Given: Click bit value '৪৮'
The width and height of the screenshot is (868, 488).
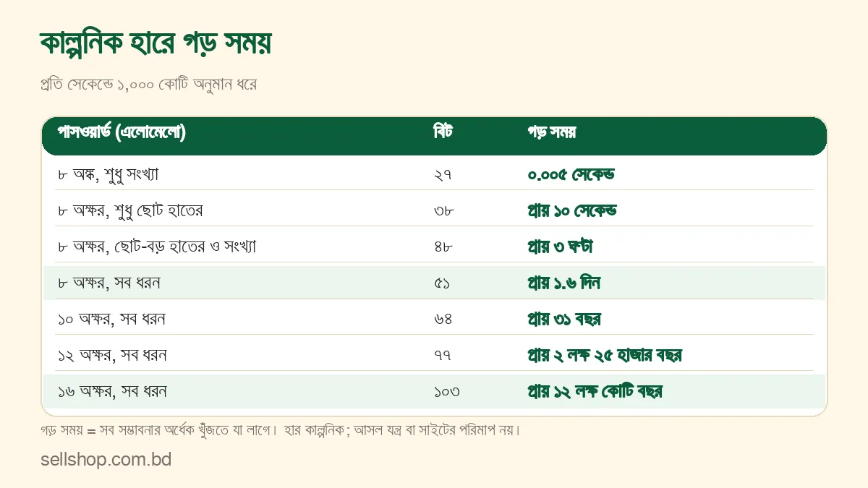Looking at the screenshot, I should [443, 247].
